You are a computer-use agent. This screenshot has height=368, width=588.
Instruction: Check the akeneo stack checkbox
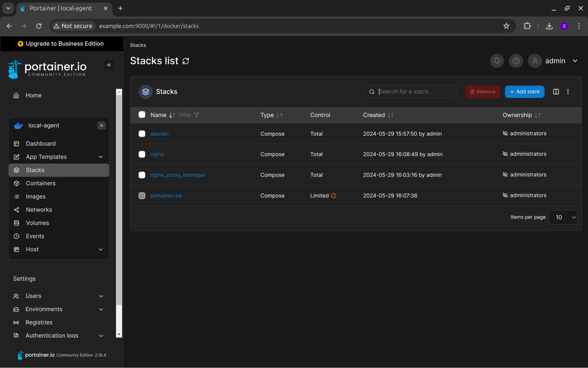142,134
